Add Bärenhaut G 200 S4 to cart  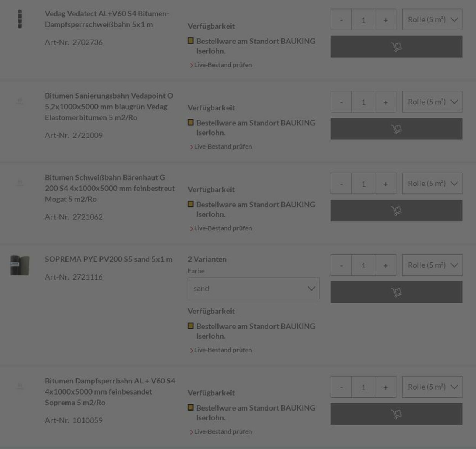(396, 210)
